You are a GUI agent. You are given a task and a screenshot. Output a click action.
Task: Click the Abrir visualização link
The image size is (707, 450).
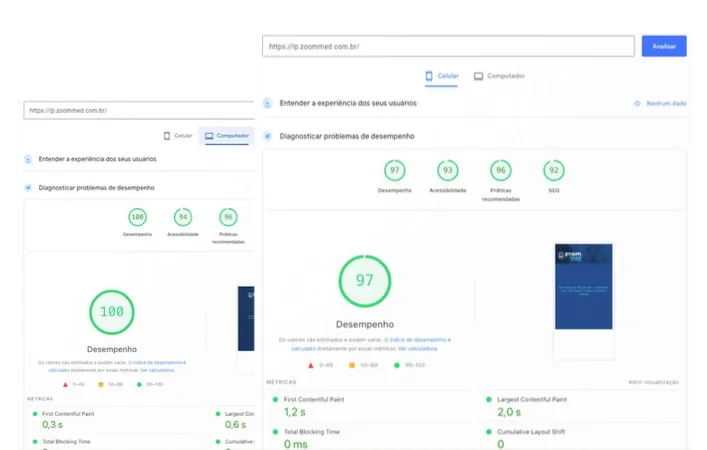[653, 382]
